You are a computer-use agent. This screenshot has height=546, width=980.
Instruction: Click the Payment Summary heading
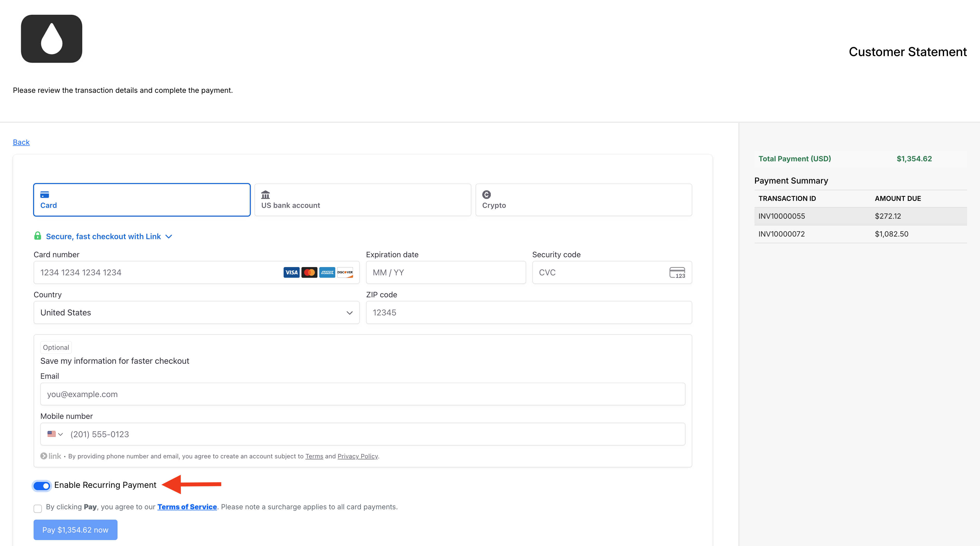click(x=791, y=180)
